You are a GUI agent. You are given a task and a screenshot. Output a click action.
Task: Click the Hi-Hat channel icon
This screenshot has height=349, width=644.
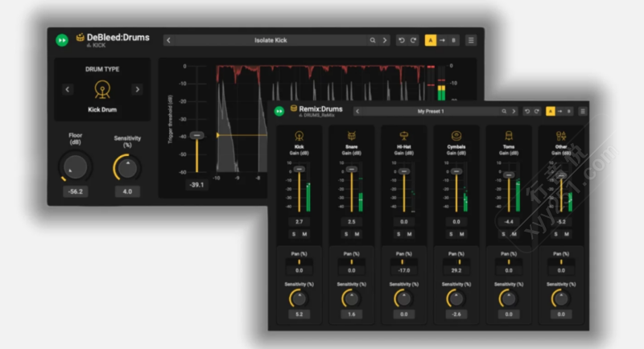pyautogui.click(x=404, y=136)
